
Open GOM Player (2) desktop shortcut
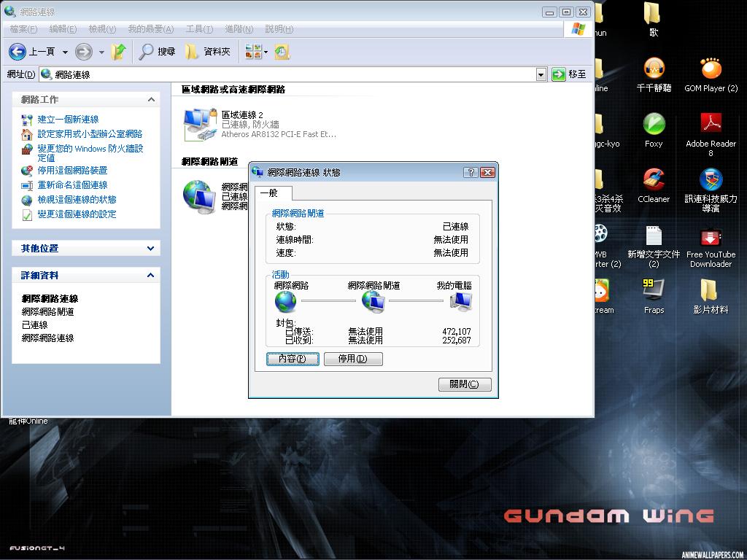click(711, 69)
